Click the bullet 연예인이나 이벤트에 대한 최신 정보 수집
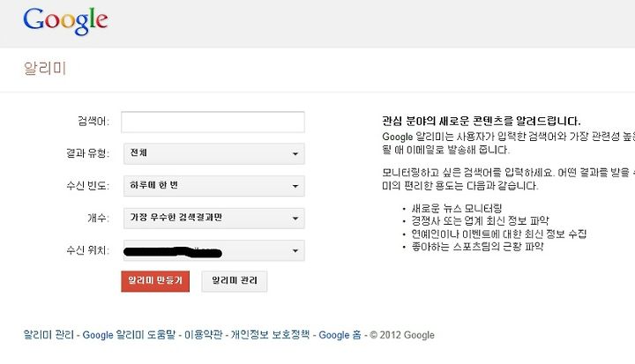The height and width of the screenshot is (364, 635). click(x=499, y=234)
